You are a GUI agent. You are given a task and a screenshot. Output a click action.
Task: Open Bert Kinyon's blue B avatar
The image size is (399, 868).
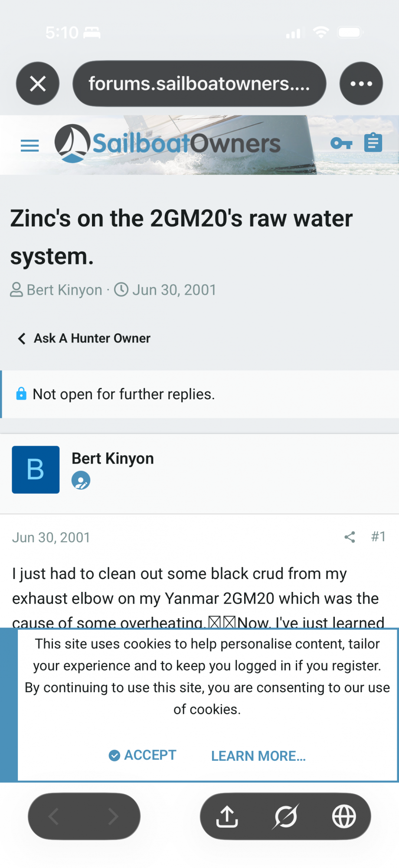pos(36,470)
